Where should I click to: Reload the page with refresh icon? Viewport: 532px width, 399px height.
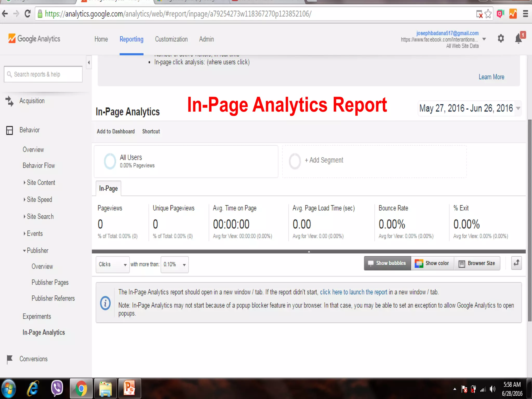pos(28,14)
